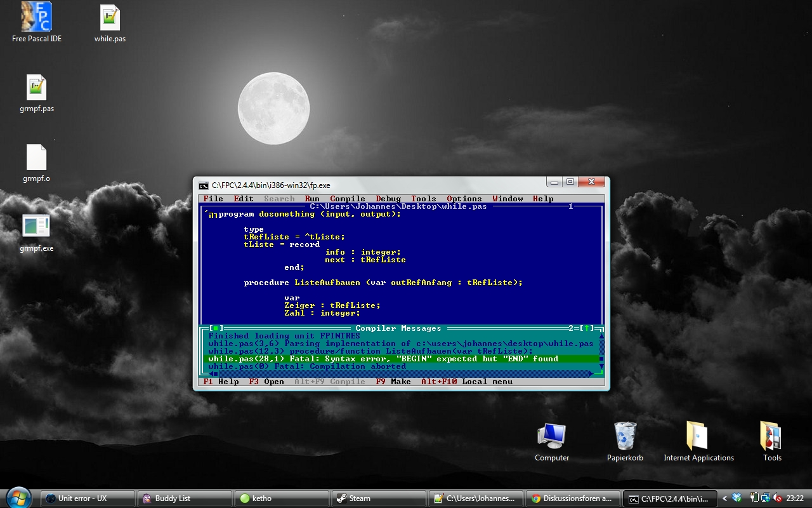Click F3 Open in status bar
This screenshot has width=812, height=508.
[x=266, y=382]
